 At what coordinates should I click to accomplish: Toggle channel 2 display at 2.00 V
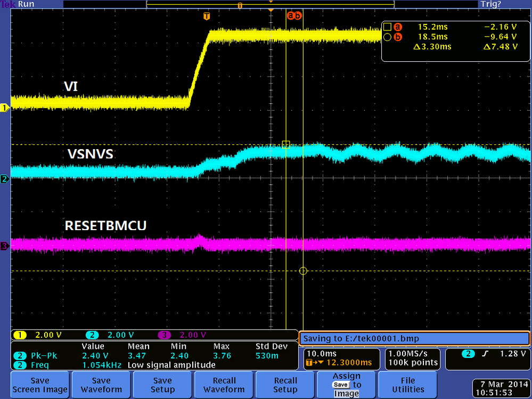tap(92, 335)
